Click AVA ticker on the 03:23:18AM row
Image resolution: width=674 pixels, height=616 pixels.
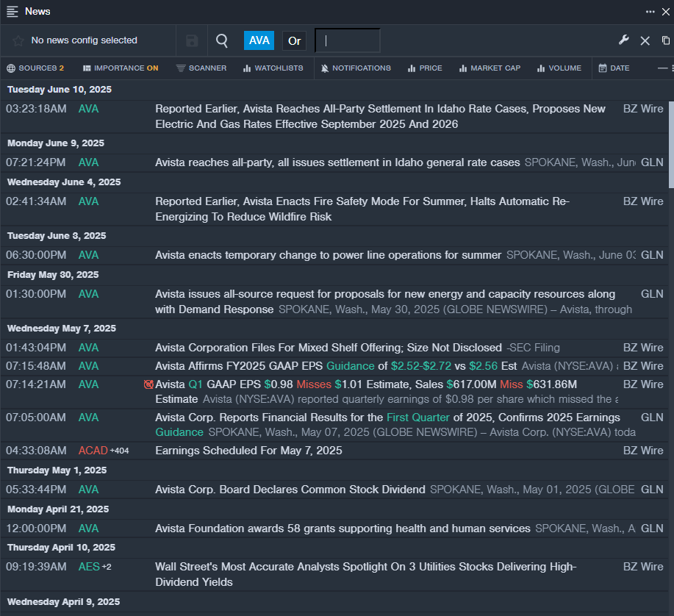click(x=88, y=110)
